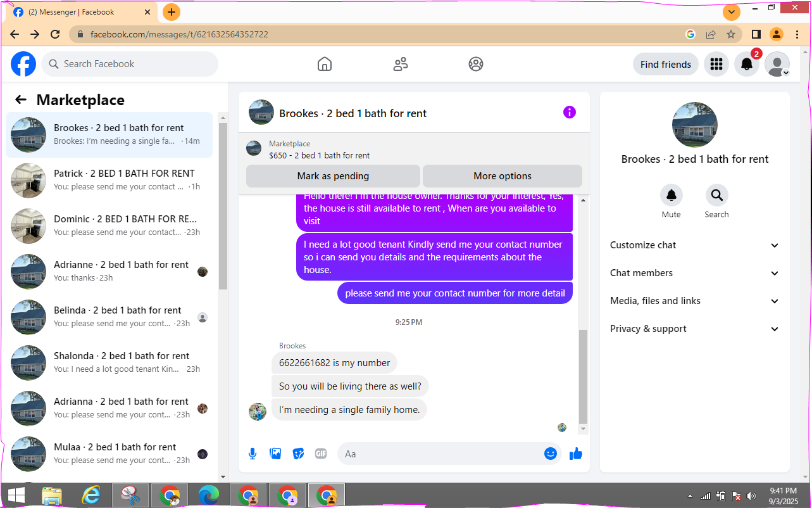Open Internet Explorer from the taskbar

(91, 495)
